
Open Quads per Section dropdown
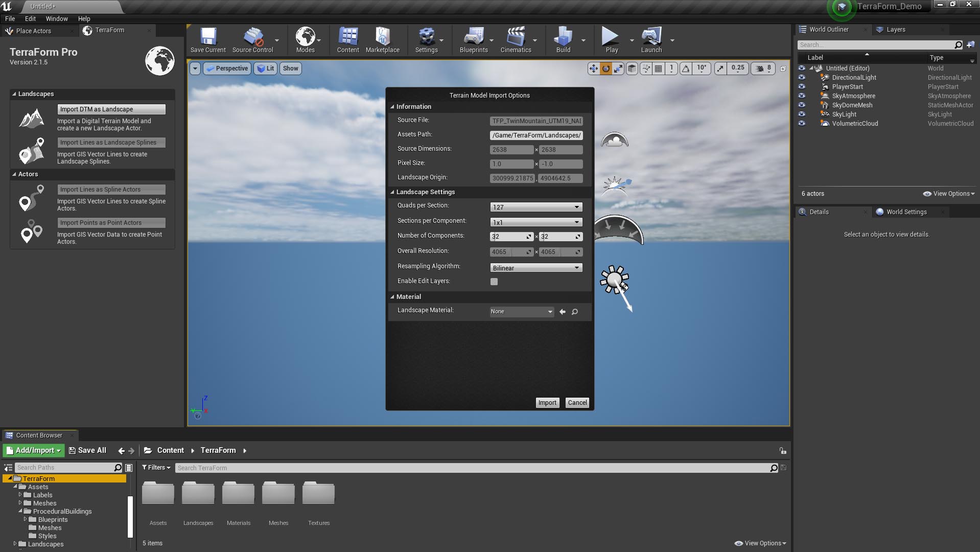536,207
